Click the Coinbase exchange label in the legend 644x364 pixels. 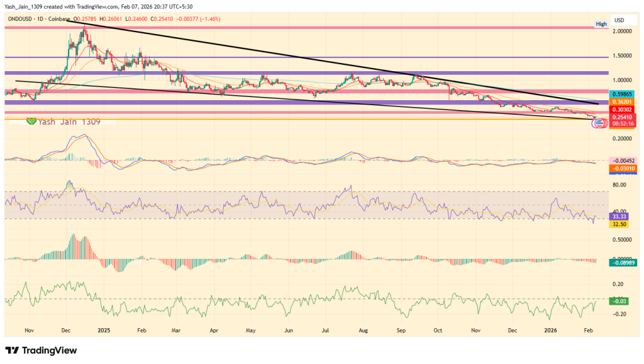pos(57,18)
